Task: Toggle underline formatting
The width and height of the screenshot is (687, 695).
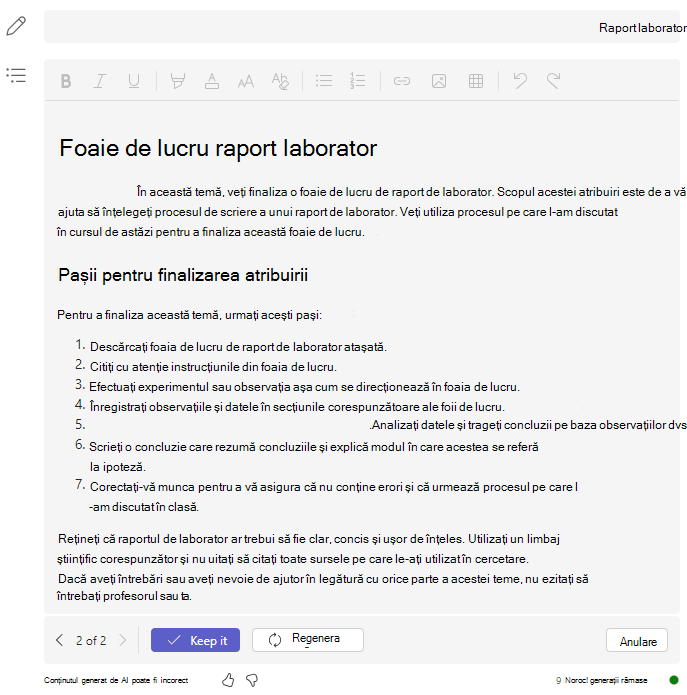Action: click(x=133, y=81)
